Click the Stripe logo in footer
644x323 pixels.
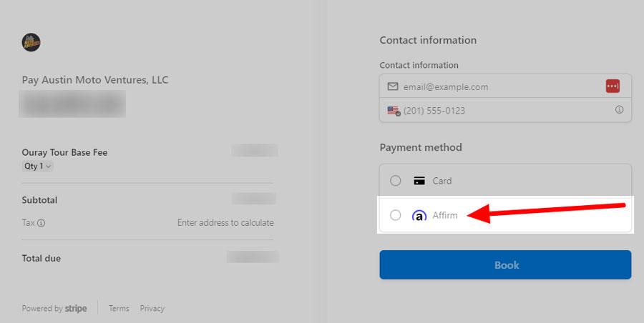pos(76,309)
